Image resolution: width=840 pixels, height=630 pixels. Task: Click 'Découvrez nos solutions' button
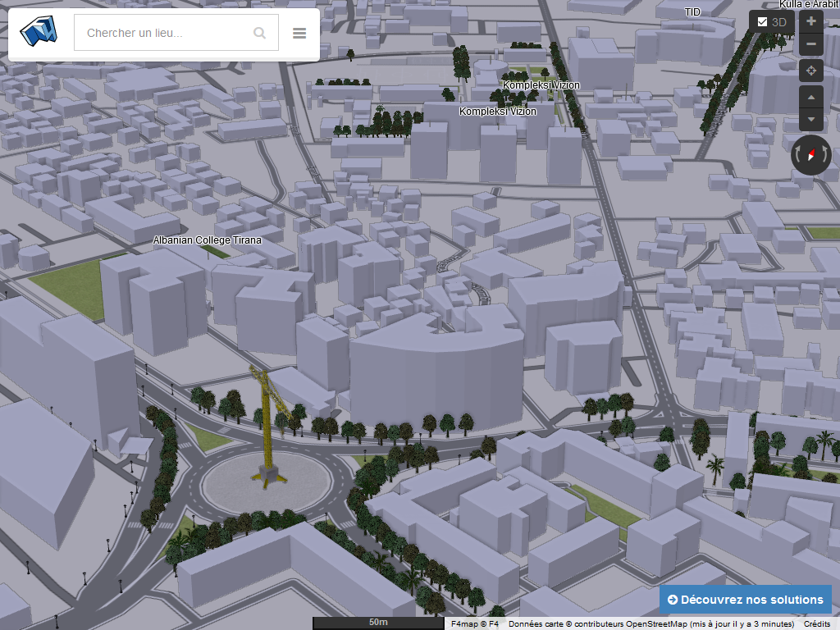[745, 600]
